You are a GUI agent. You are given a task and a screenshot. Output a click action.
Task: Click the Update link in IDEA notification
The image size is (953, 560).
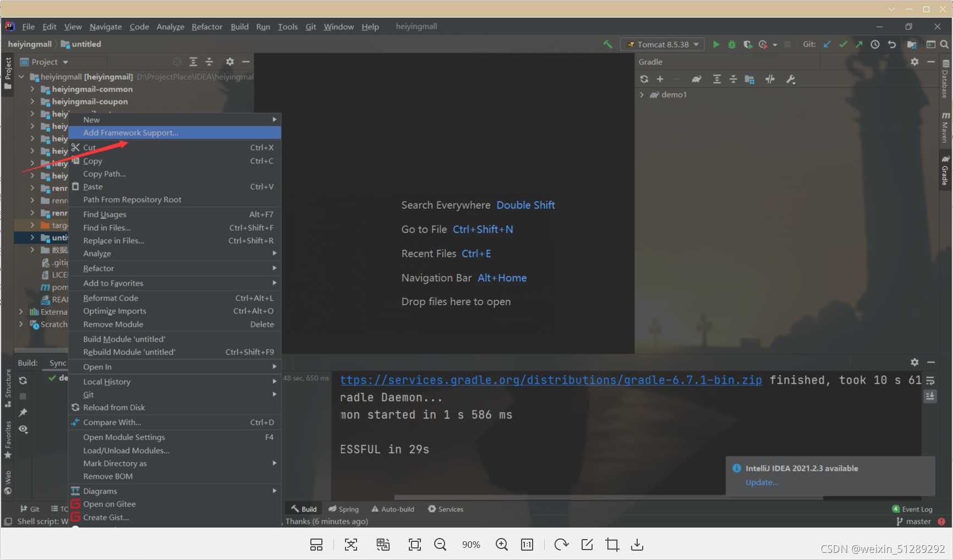tap(762, 482)
